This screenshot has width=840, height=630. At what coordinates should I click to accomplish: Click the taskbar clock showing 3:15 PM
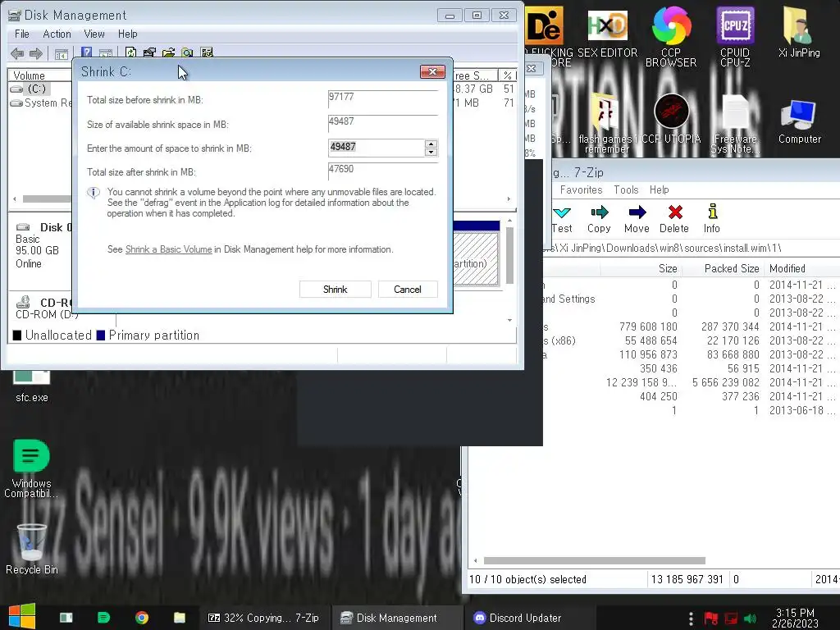click(x=795, y=618)
